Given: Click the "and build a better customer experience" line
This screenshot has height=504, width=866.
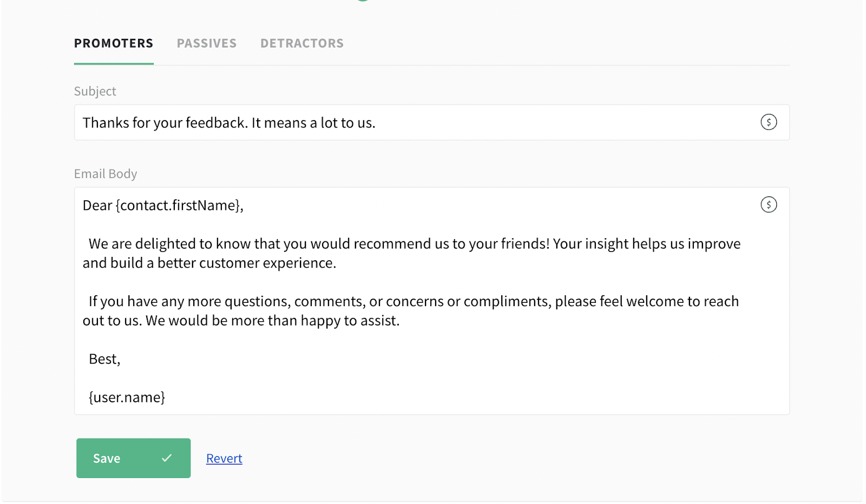Looking at the screenshot, I should point(209,263).
